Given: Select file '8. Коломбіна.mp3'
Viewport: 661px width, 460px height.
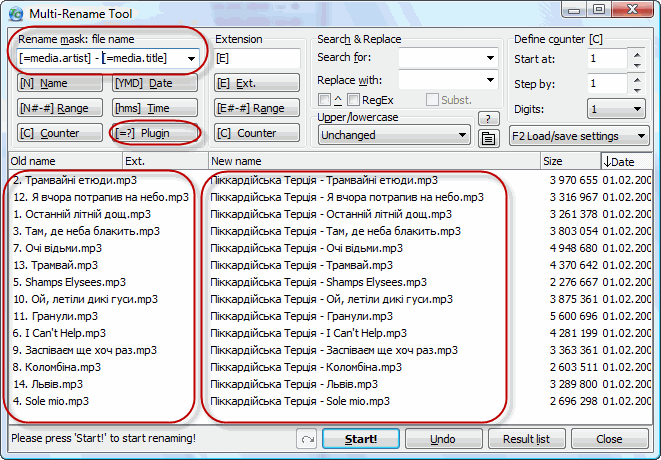Looking at the screenshot, I should tap(57, 367).
